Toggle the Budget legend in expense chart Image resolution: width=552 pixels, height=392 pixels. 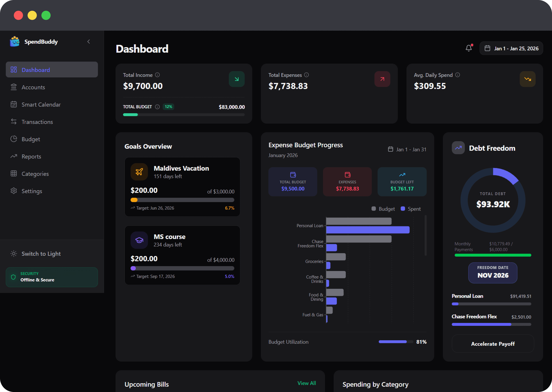(x=383, y=209)
